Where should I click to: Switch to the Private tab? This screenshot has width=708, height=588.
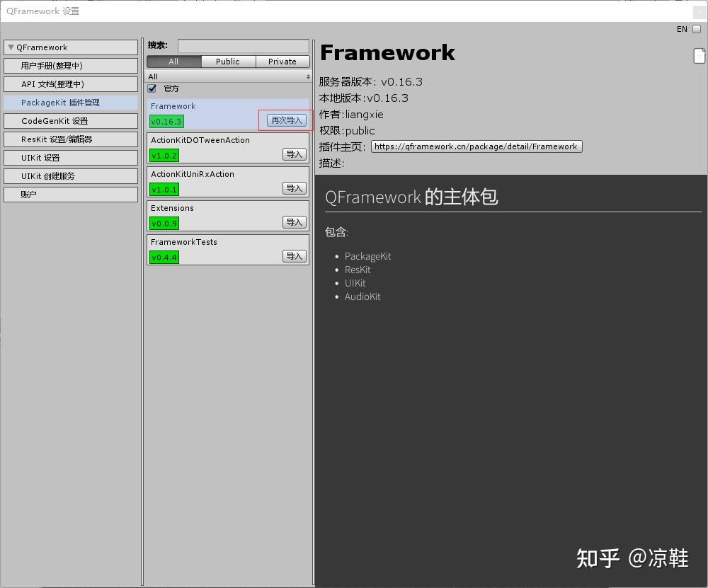(x=282, y=62)
